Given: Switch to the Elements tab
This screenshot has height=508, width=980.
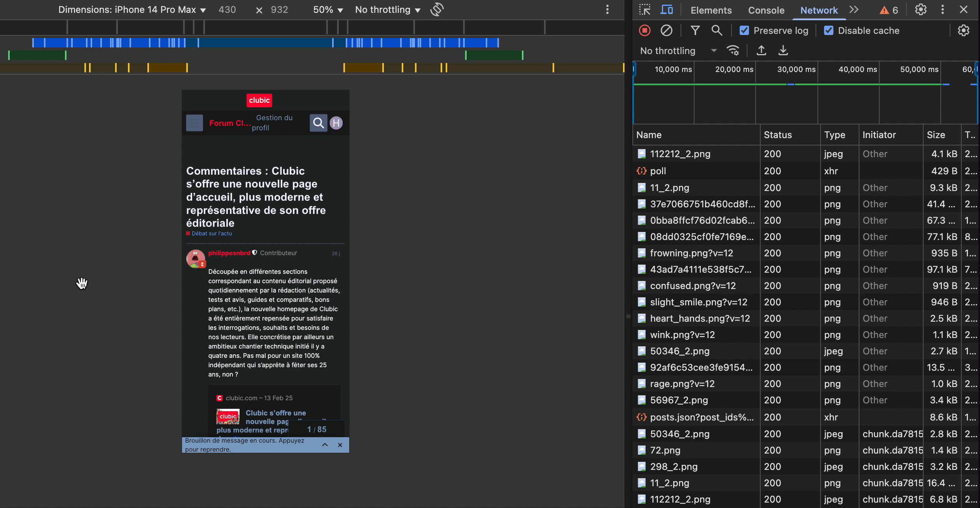Looking at the screenshot, I should click(711, 10).
